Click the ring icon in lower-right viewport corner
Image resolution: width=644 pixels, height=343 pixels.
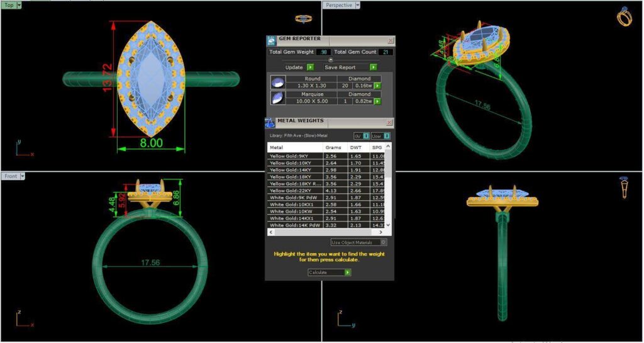click(x=625, y=188)
